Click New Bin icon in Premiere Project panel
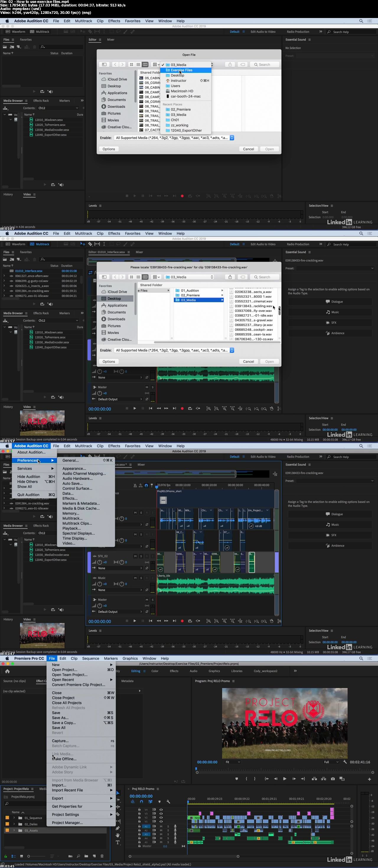This screenshot has width=378, height=868. [86, 856]
